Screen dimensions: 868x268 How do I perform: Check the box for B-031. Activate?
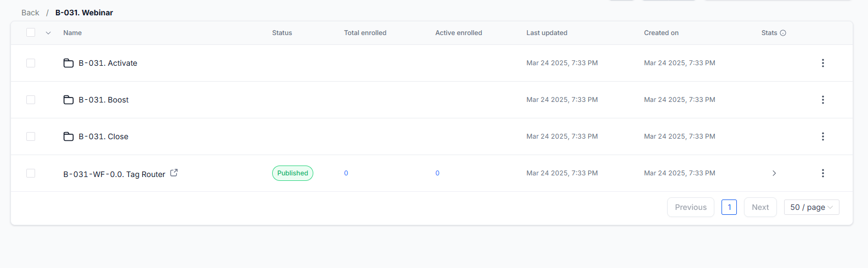click(31, 63)
